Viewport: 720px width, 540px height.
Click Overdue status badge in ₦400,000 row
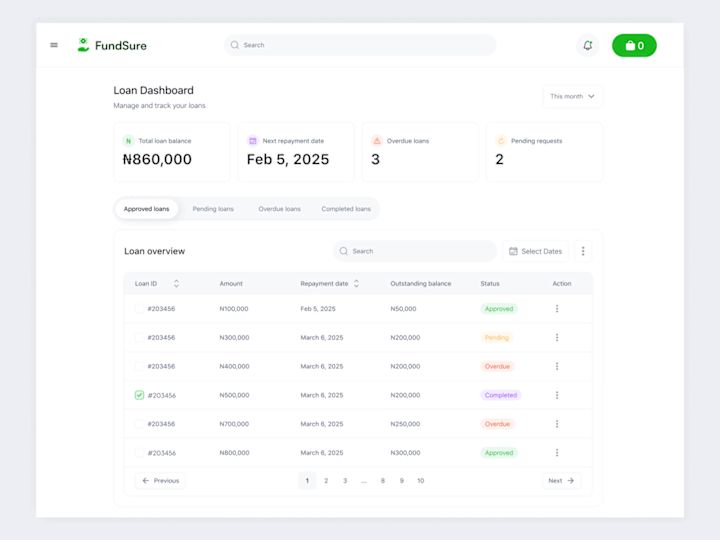pyautogui.click(x=497, y=366)
